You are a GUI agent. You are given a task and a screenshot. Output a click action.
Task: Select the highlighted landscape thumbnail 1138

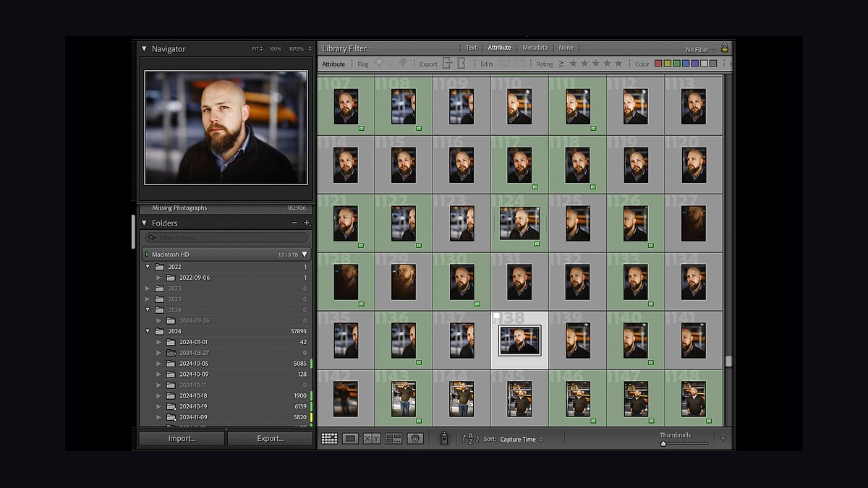coord(519,340)
